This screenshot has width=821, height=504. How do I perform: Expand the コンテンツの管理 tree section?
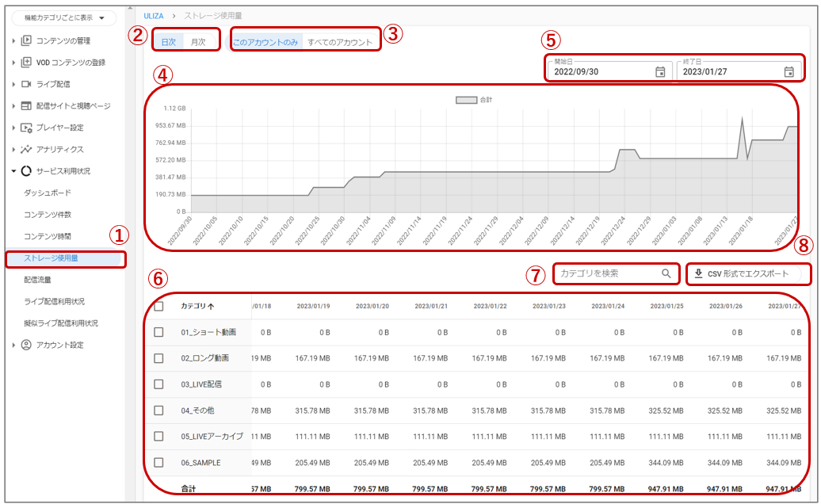(x=13, y=40)
